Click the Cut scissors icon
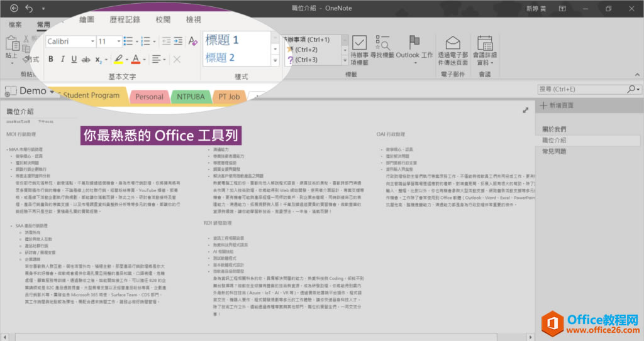This screenshot has width=644, height=341. [26, 39]
